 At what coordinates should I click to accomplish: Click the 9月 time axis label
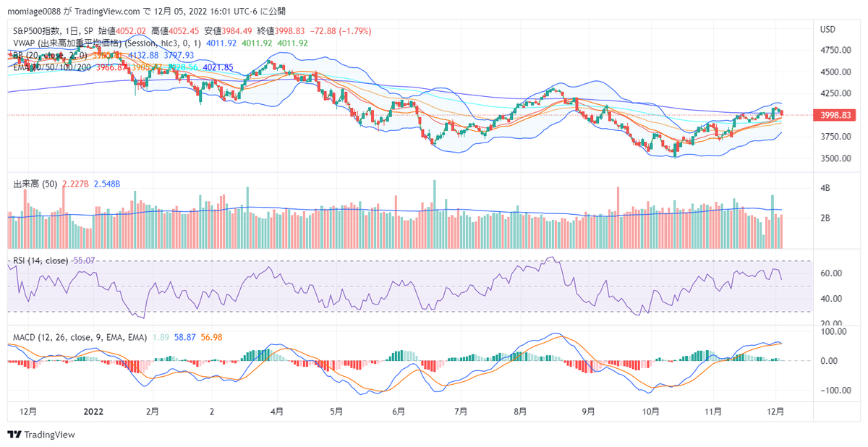tap(588, 412)
